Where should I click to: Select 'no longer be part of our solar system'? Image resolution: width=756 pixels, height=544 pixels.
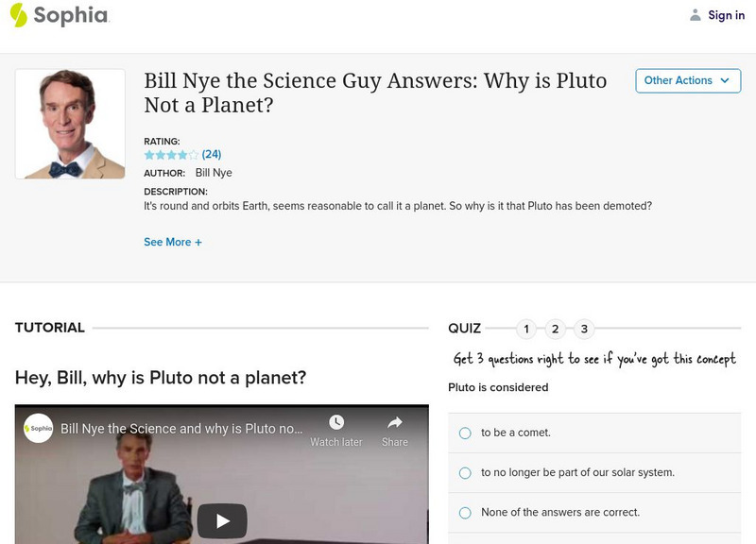click(x=465, y=472)
